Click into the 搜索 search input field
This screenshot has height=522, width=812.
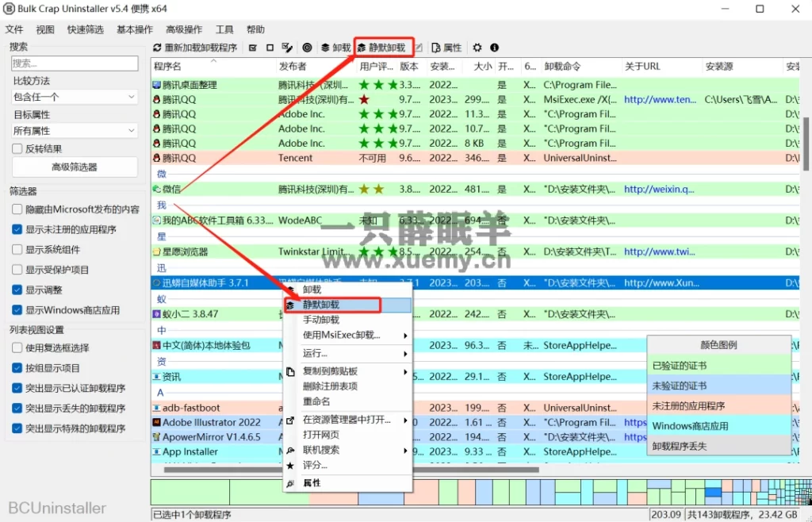tap(75, 63)
